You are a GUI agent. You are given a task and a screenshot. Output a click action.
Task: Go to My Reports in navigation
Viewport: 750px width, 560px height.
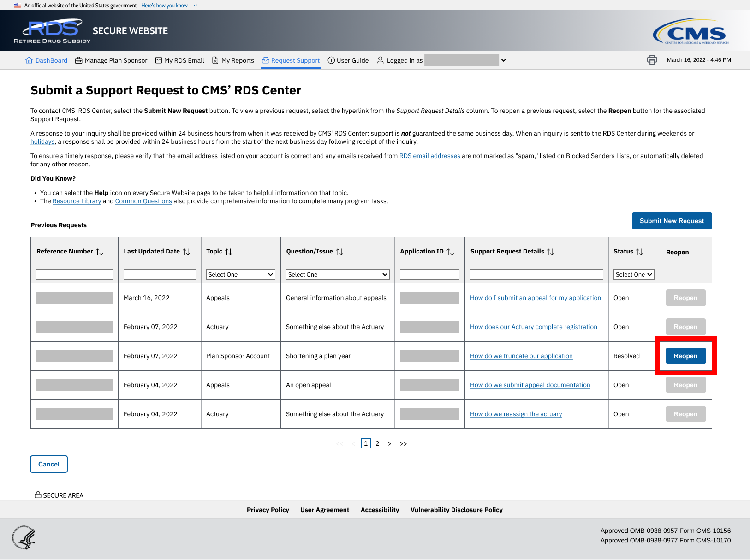(x=233, y=60)
